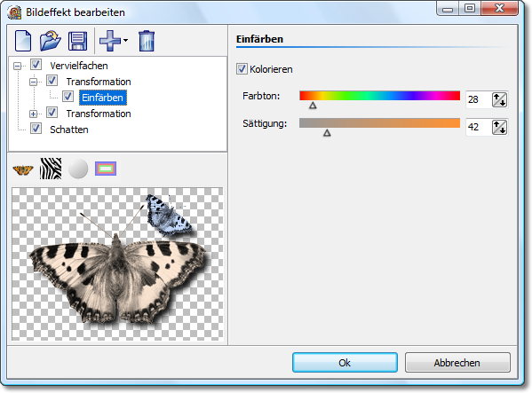Screen dimensions: 532x393
Task: Create a new blank effect document
Action: coord(23,41)
